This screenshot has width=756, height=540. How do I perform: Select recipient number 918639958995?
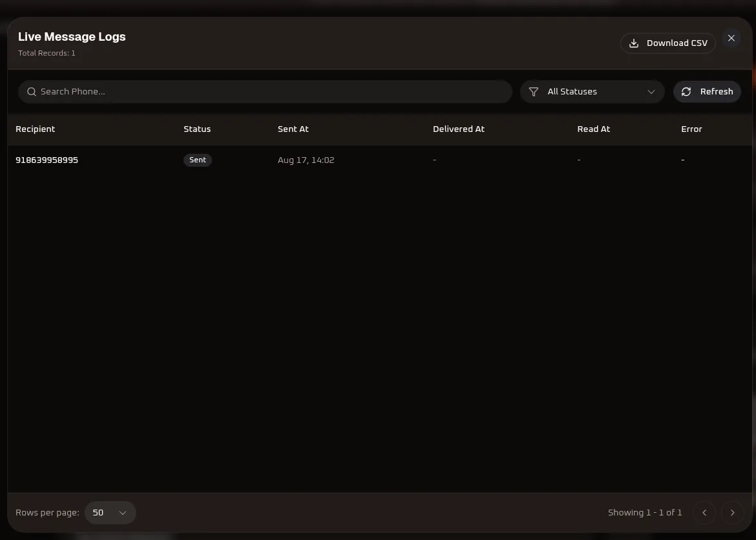tap(47, 160)
